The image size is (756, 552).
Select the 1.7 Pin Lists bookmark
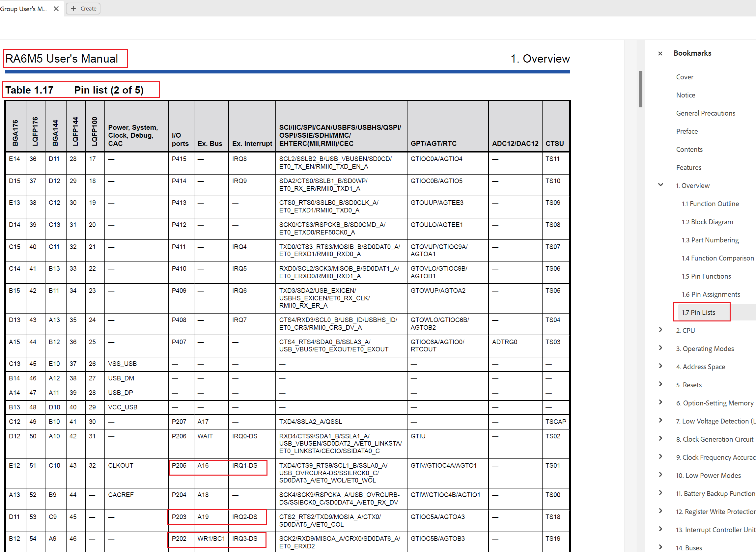tap(698, 313)
